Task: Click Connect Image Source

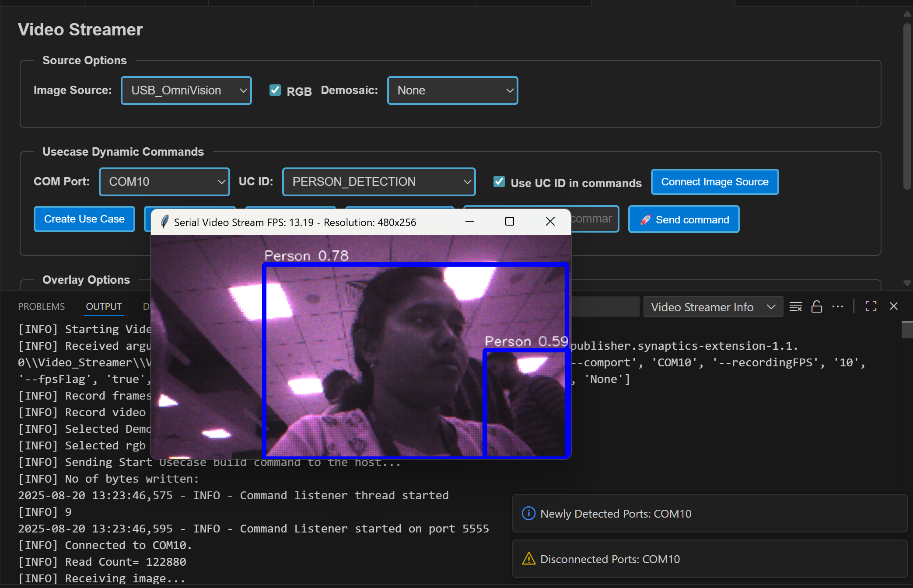Action: pyautogui.click(x=714, y=182)
